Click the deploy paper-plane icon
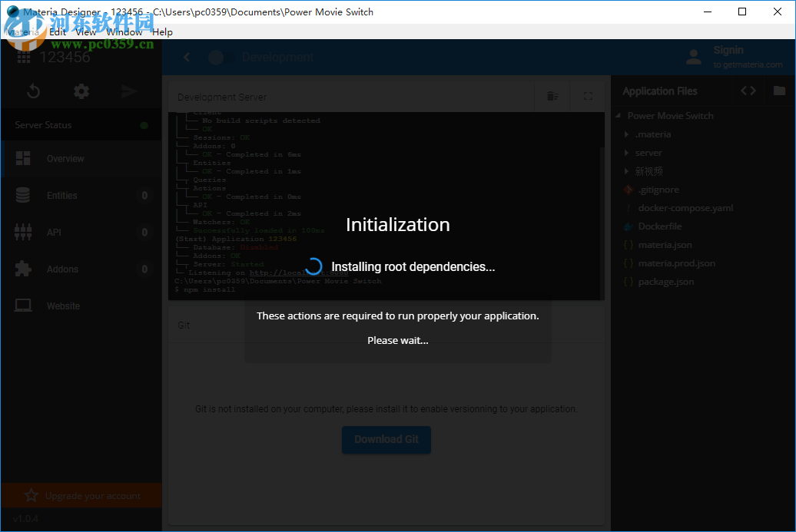 [x=129, y=91]
